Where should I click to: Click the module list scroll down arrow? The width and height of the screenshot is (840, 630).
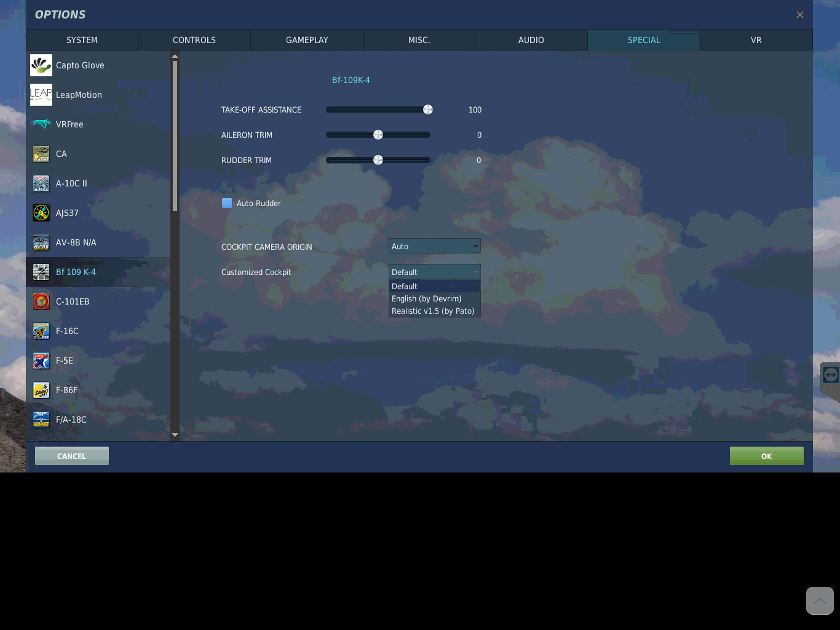[x=175, y=435]
